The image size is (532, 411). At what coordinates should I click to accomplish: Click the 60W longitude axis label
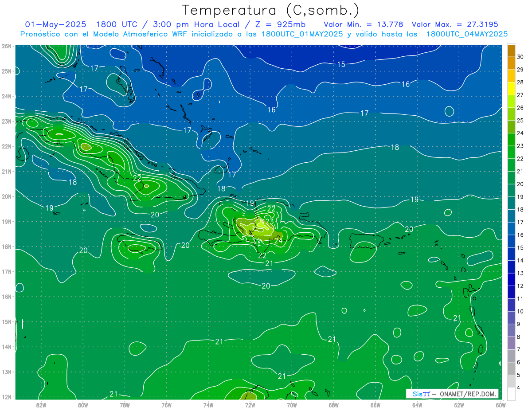(500, 405)
